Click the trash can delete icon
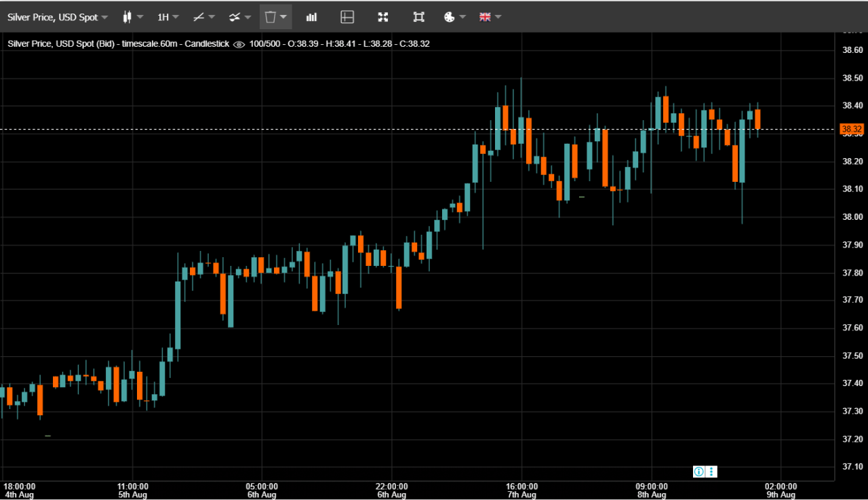The width and height of the screenshot is (868, 500). (270, 17)
